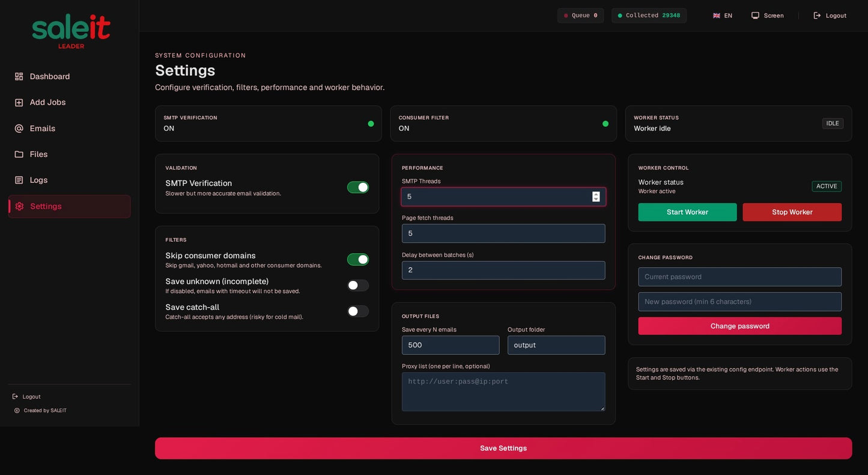Click the Logs document icon
This screenshot has height=475, width=868.
tap(19, 180)
